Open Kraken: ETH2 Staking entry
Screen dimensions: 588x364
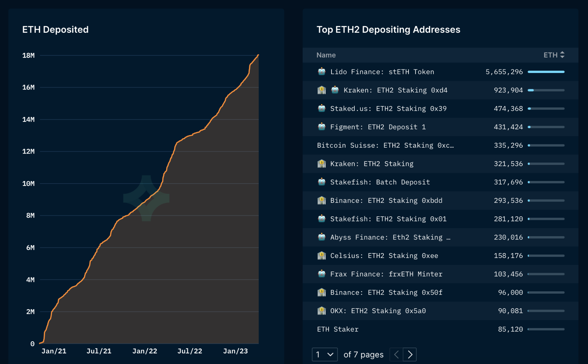[x=372, y=164]
